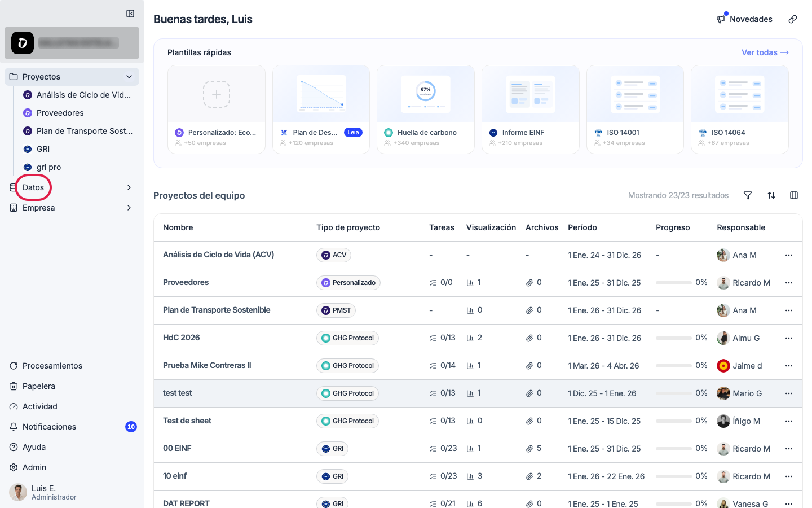The width and height of the screenshot is (812, 508).
Task: Select the Personalizado blank template card
Action: click(x=217, y=110)
